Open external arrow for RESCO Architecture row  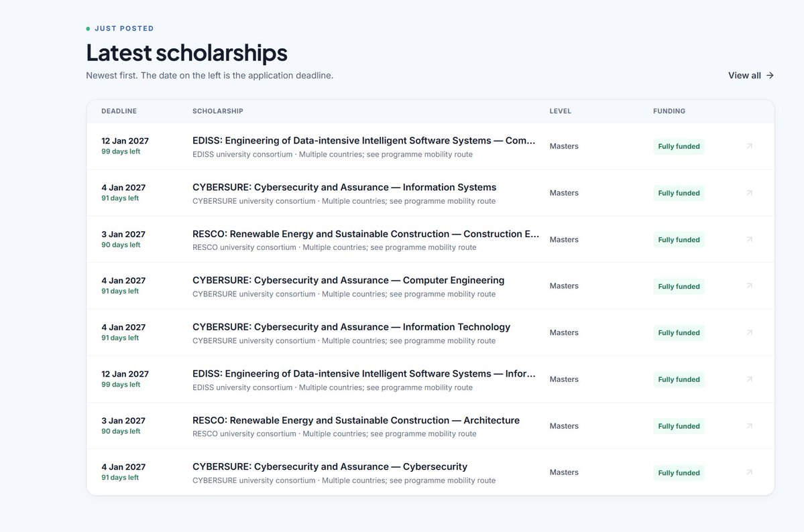coord(749,426)
